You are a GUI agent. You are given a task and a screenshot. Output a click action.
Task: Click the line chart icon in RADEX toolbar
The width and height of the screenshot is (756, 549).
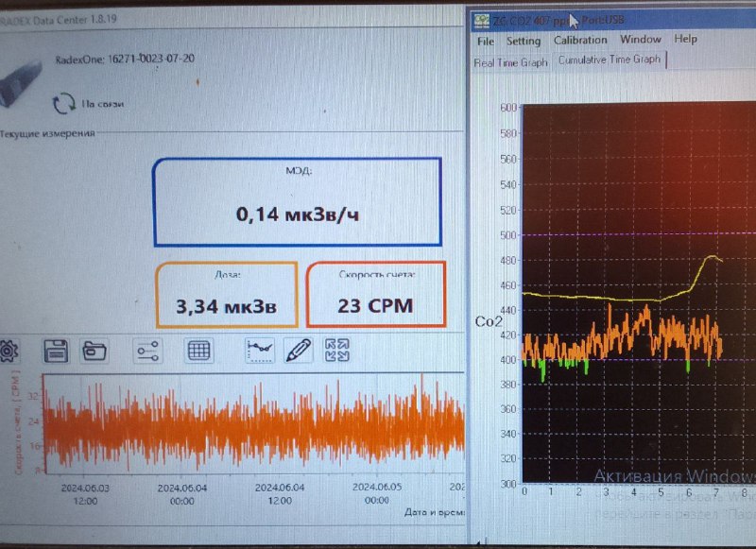click(x=260, y=351)
